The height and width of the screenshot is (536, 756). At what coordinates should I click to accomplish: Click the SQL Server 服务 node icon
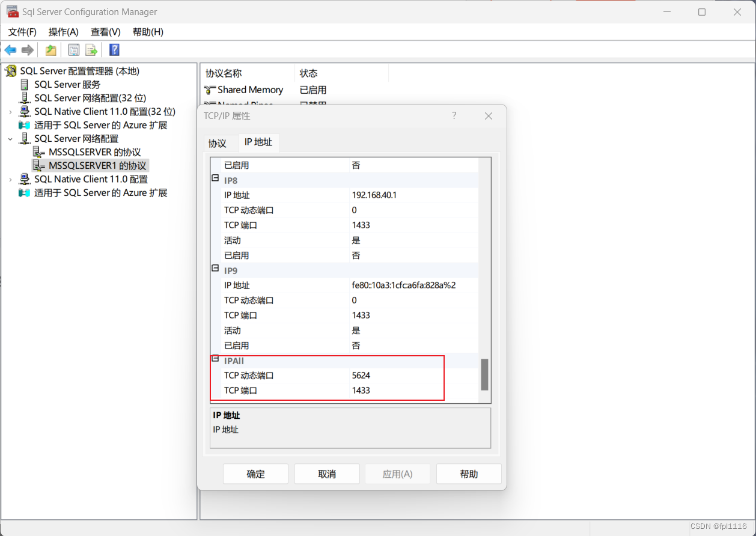tap(25, 85)
